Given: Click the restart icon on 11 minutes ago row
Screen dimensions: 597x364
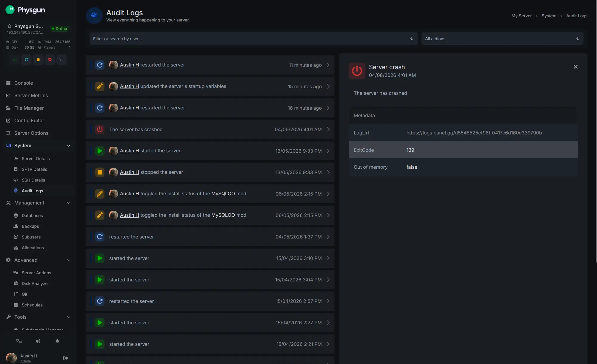Looking at the screenshot, I should [x=100, y=65].
